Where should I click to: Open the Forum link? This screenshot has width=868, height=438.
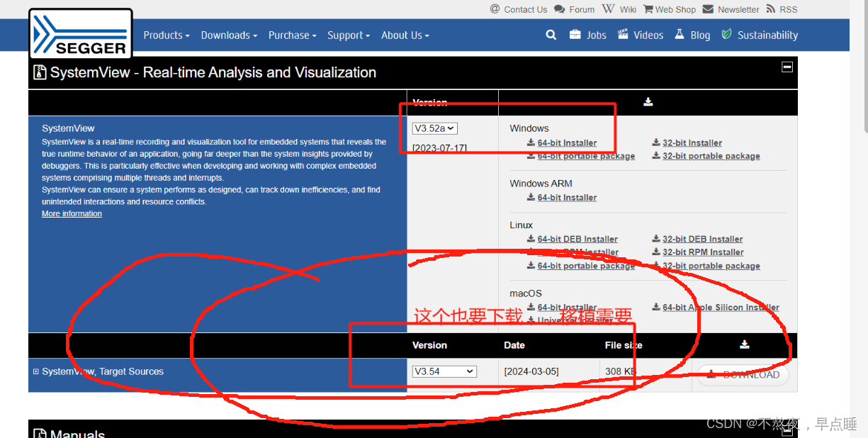click(575, 9)
